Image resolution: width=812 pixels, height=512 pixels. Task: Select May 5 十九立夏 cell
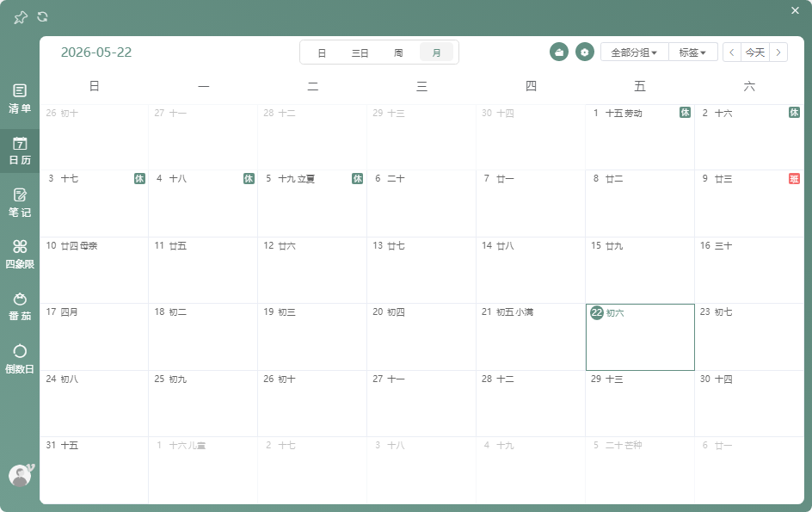[x=312, y=204]
